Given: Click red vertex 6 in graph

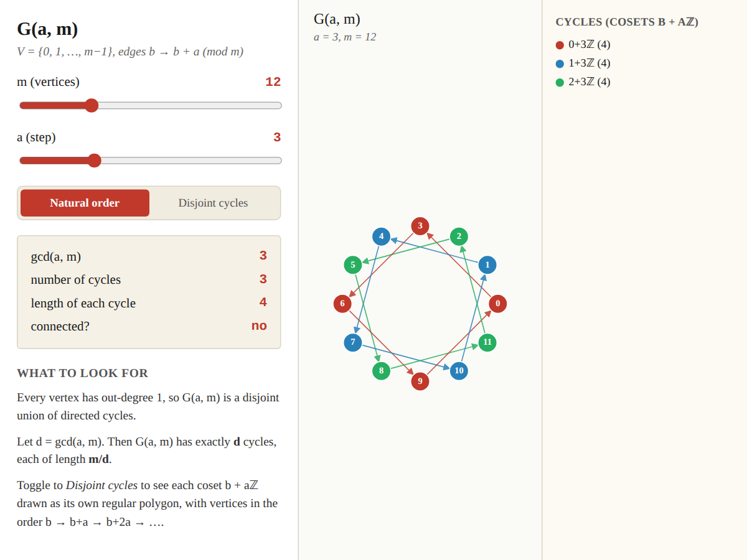Looking at the screenshot, I should tap(342, 304).
